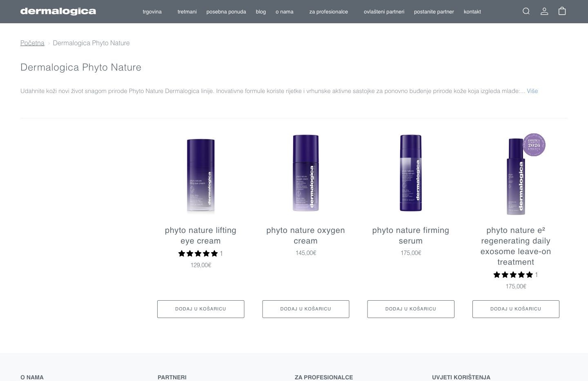
Task: Open the phyto nature firming serum title
Action: click(411, 235)
